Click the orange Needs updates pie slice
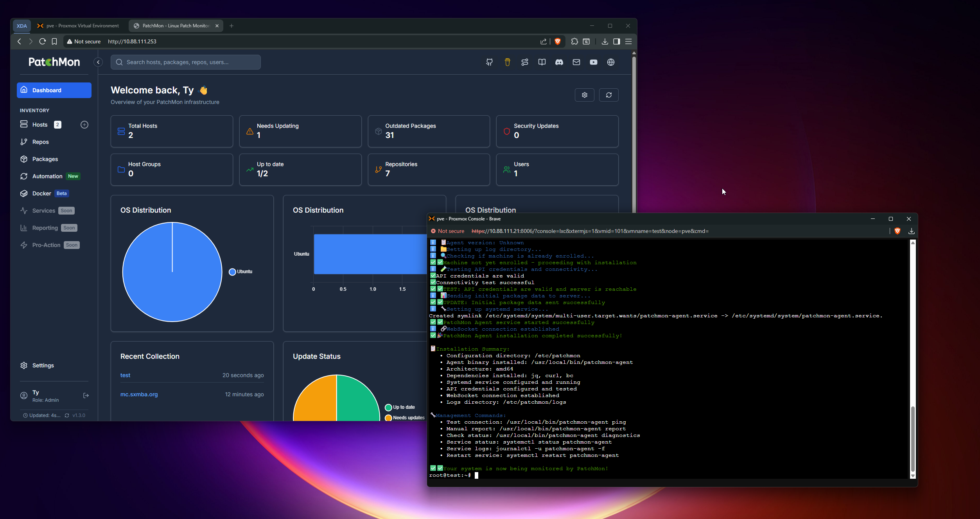Screen dimensions: 980x519 pos(317,403)
